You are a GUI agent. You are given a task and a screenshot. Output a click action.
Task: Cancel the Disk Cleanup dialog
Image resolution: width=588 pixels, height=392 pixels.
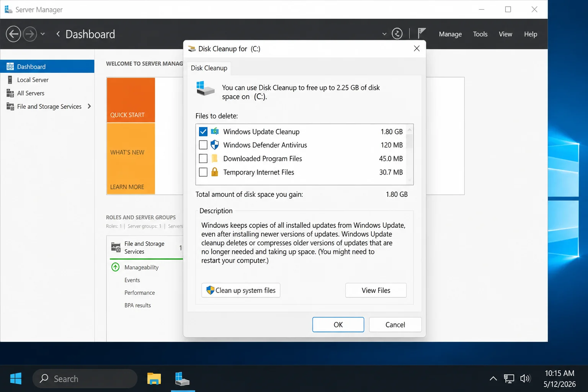coord(395,325)
